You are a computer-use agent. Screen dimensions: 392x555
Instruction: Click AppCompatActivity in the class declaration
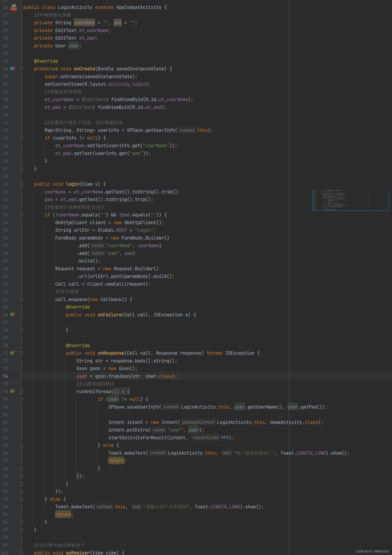139,7
